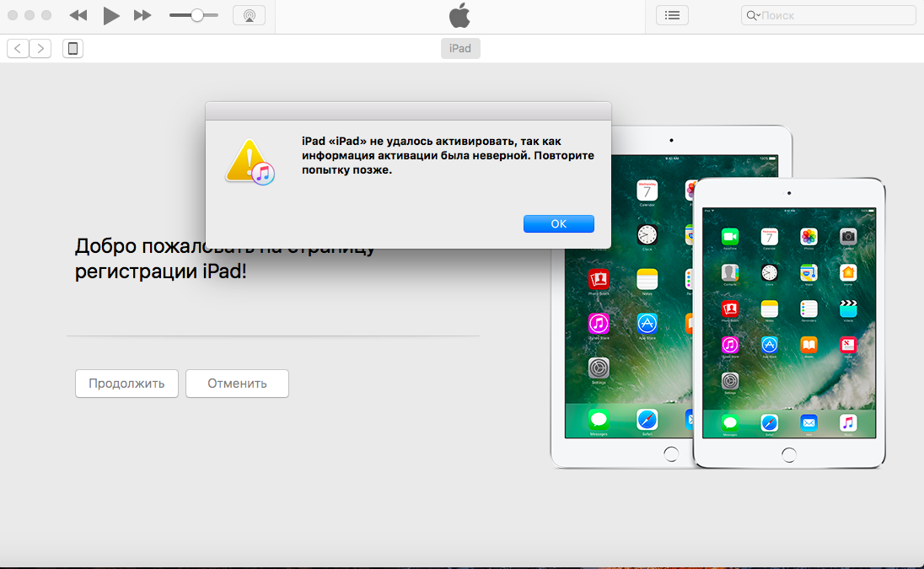Adjust the volume slider knob
The width and height of the screenshot is (924, 569).
coord(196,15)
